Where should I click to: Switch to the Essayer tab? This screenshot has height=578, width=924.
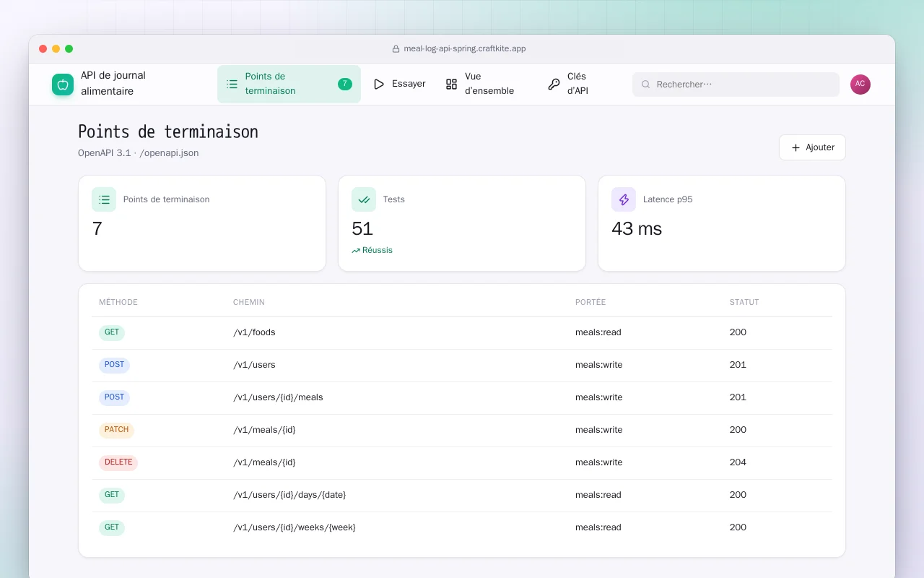point(399,85)
